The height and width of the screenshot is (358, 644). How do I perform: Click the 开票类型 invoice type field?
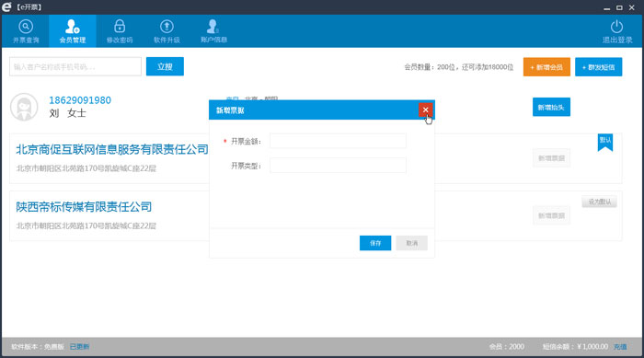click(x=338, y=166)
